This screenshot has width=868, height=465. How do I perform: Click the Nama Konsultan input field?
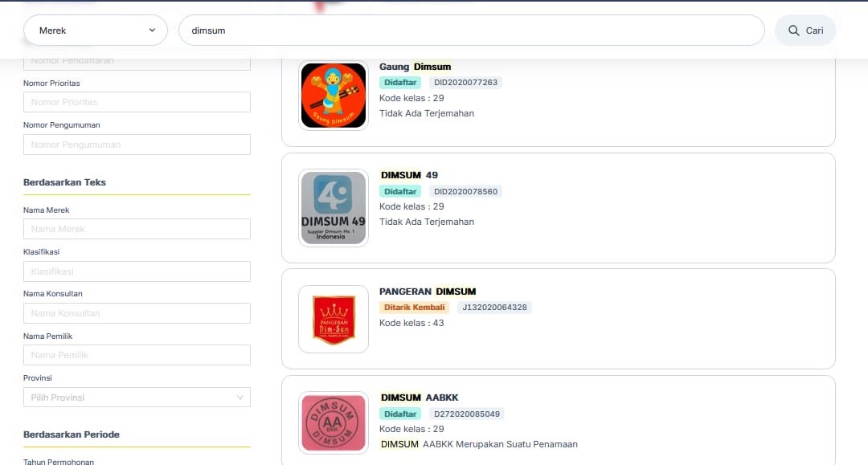click(137, 313)
